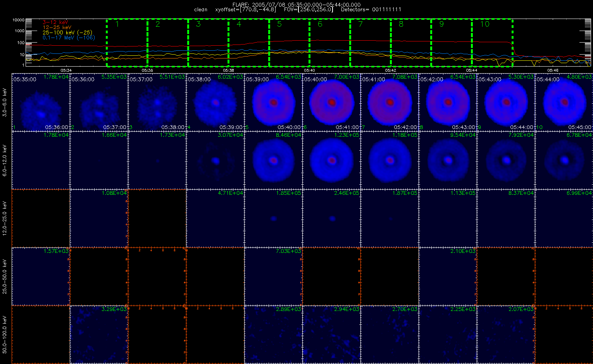Screen dimensions: 593x364
Task: Open the 6.0-12.0 keV image with peak 1.18E+05
Action: [390, 160]
